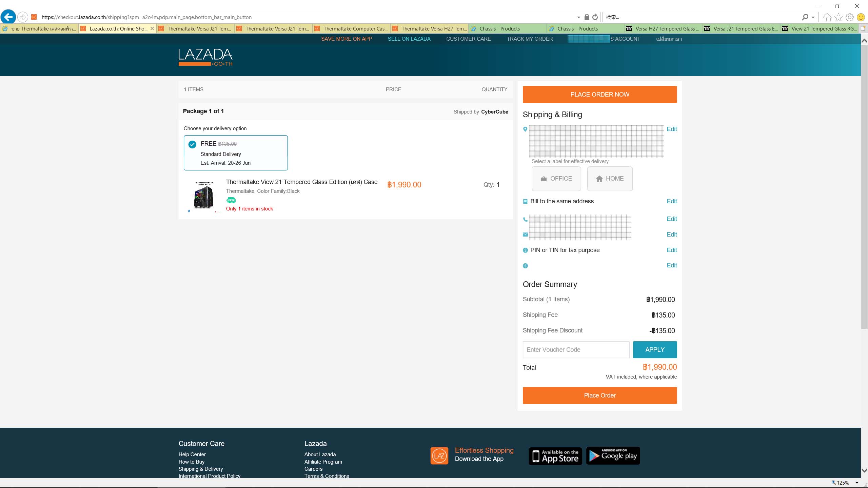Switch to Thermaltake Versa H27 Tem... tab
This screenshot has height=488, width=868.
coord(429,28)
